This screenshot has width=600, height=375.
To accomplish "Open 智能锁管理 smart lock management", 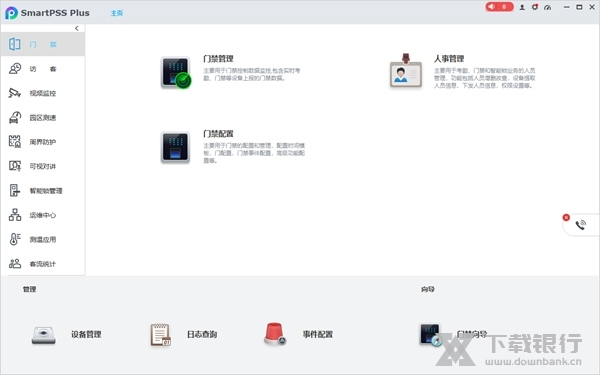I will pos(42,191).
